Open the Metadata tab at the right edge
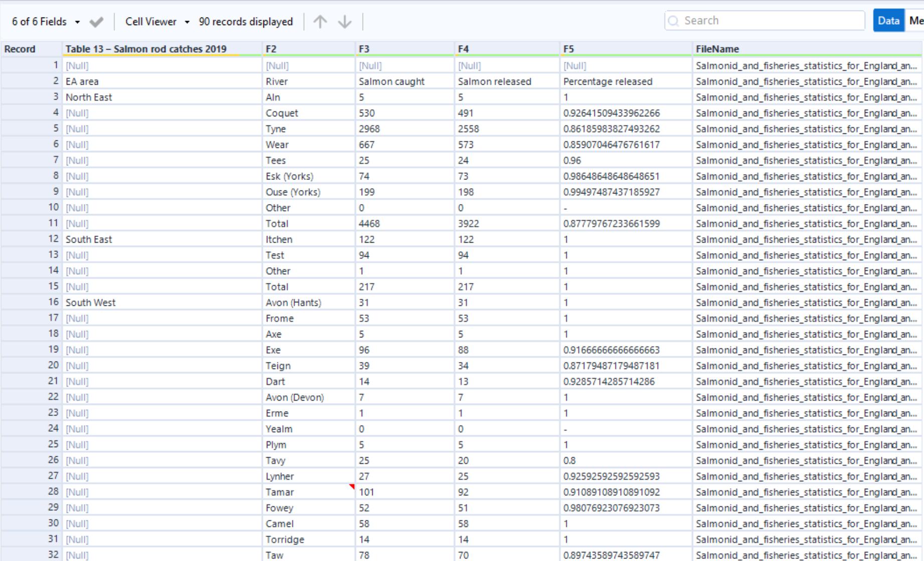Screen dimensions: 924x561 [915, 21]
